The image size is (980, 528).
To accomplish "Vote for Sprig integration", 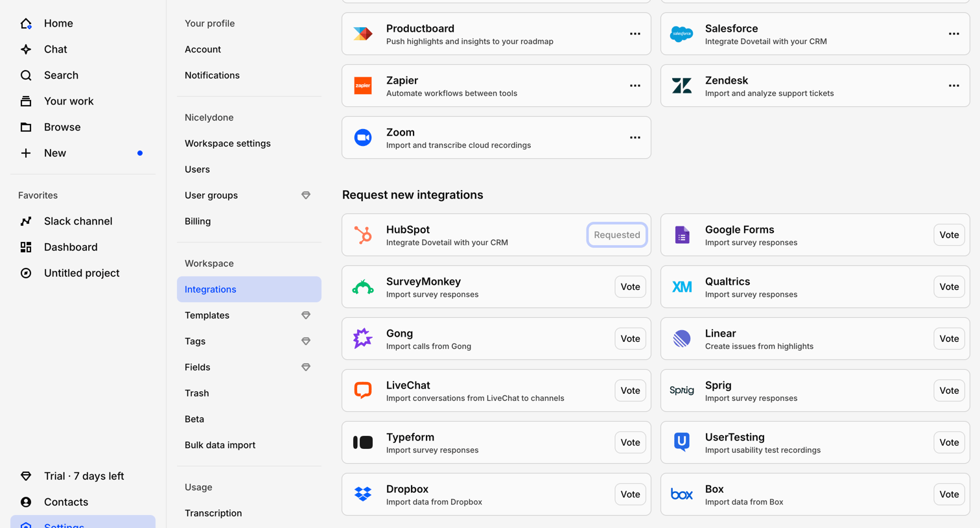I will pos(949,390).
